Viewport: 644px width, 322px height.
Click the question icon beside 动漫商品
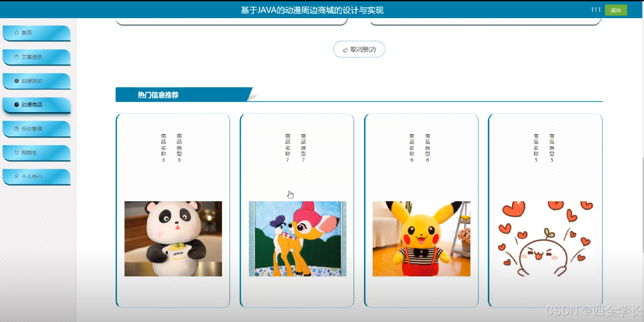click(16, 104)
